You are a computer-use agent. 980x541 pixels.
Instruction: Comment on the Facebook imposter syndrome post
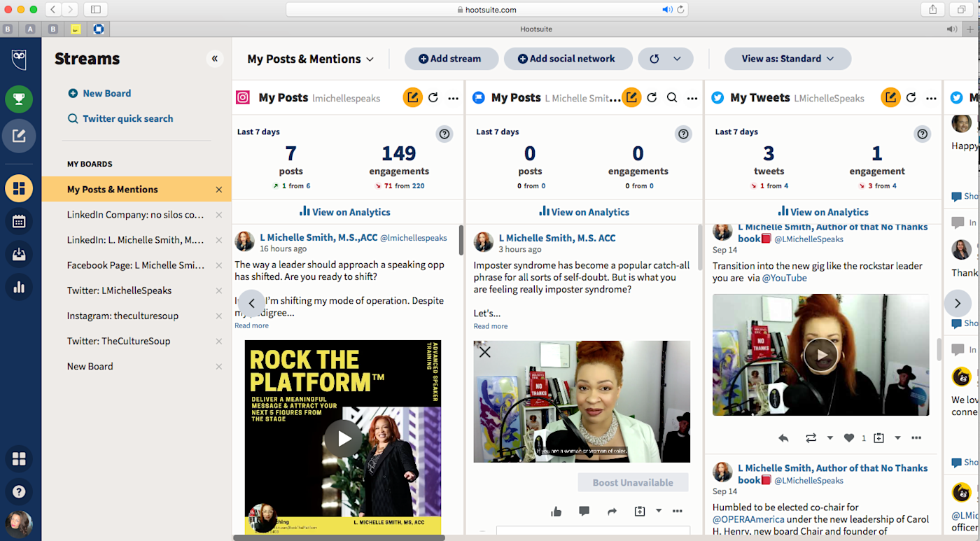pyautogui.click(x=584, y=512)
